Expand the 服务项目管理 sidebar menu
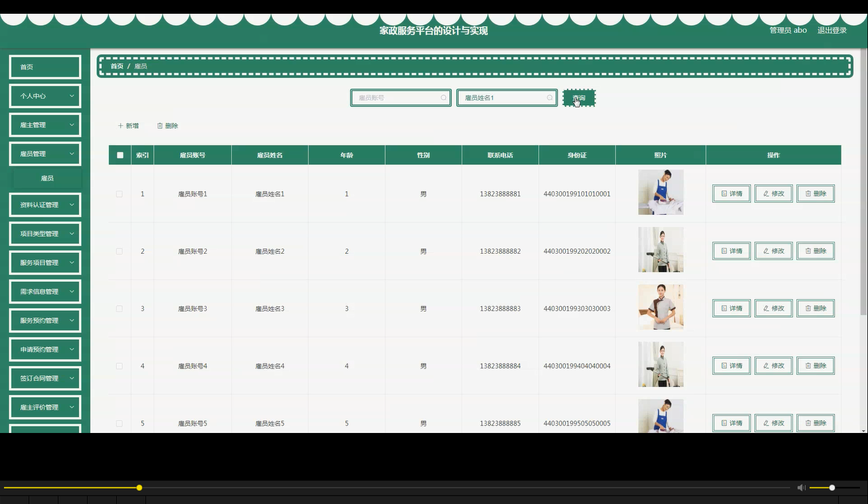868x504 pixels. pyautogui.click(x=45, y=263)
